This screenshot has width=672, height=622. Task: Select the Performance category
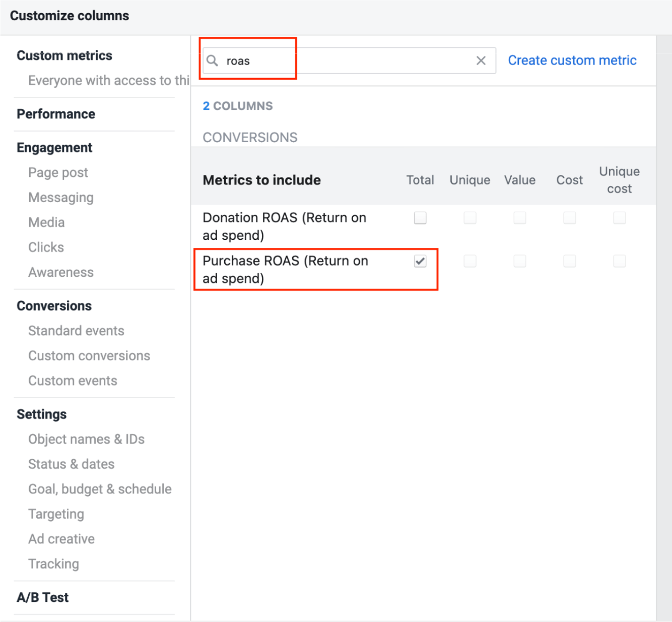(56, 114)
